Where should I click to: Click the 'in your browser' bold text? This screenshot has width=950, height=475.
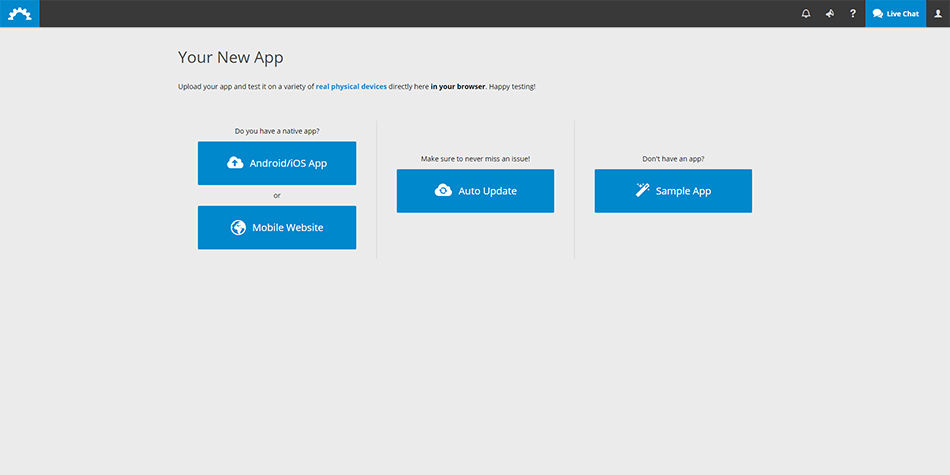[x=458, y=87]
